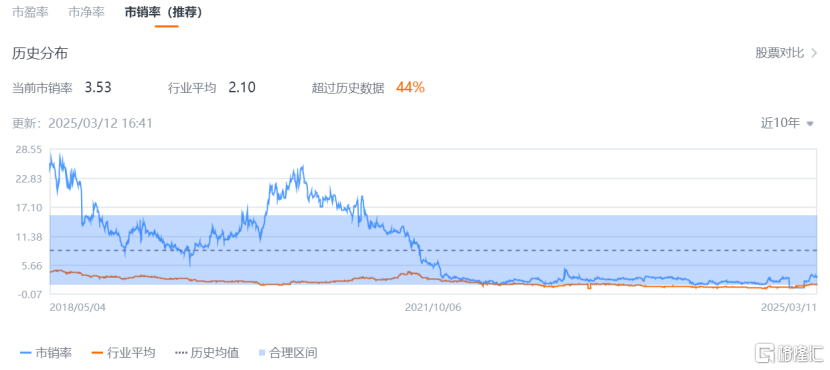Open the 股票对比 link
This screenshot has height=370, width=830.
coord(780,53)
